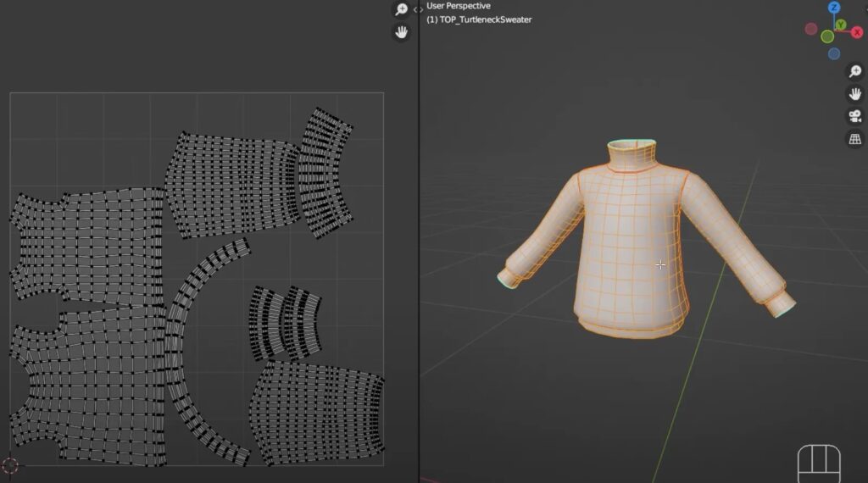This screenshot has width=868, height=483.
Task: Click the UV editor zoom magnifier icon
Action: click(x=401, y=9)
